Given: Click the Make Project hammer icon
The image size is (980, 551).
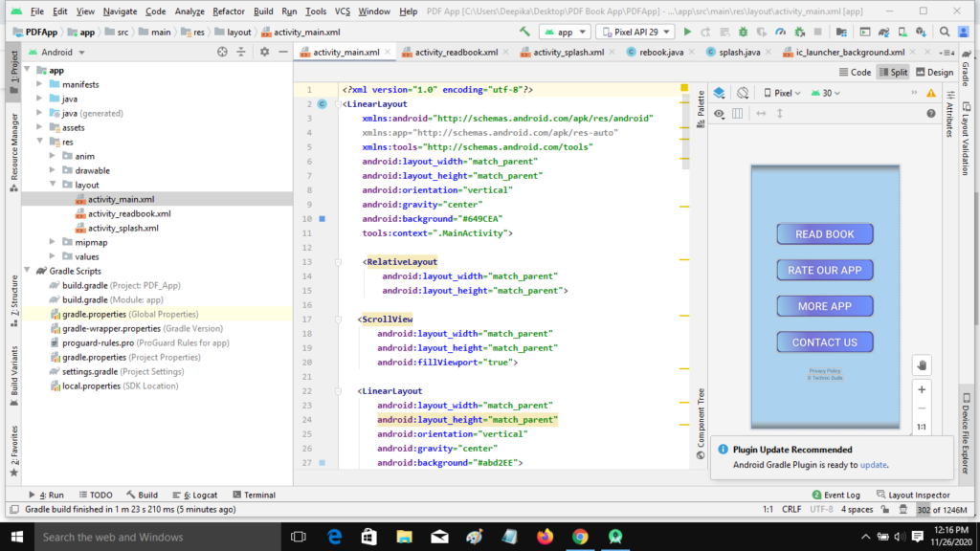Looking at the screenshot, I should (524, 32).
